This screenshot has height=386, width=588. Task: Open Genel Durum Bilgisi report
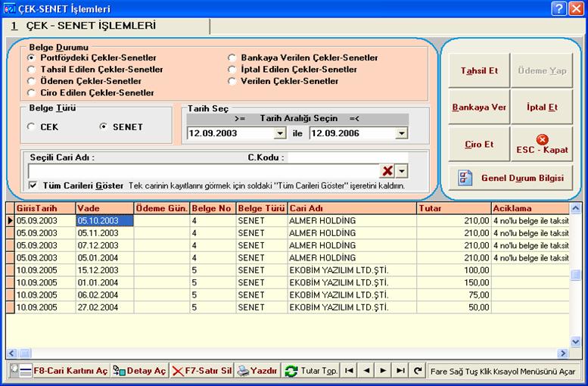(511, 178)
